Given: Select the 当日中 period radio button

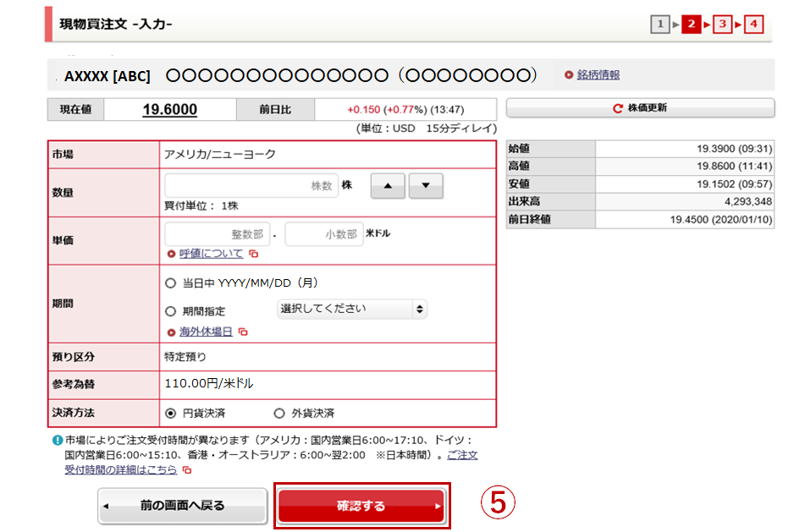Looking at the screenshot, I should (x=170, y=283).
